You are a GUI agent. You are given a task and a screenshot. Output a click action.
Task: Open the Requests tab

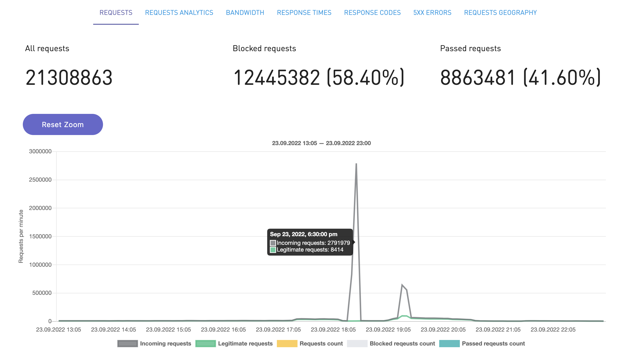(116, 12)
